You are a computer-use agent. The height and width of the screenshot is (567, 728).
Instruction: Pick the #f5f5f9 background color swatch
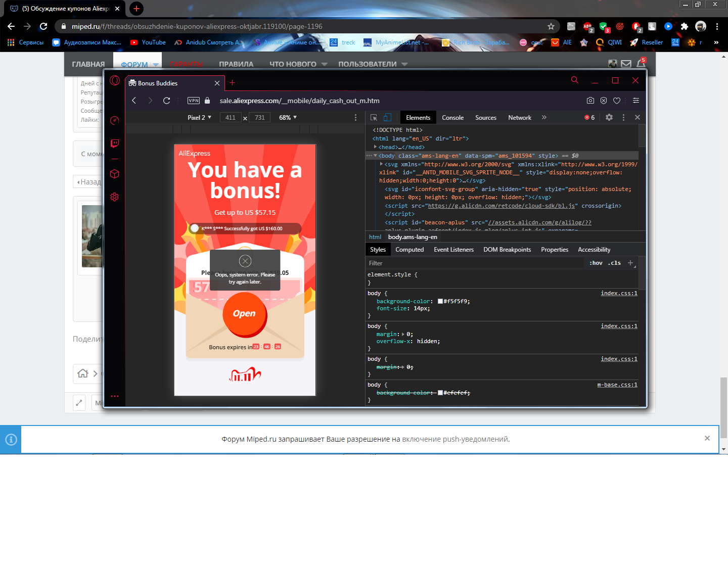(440, 301)
